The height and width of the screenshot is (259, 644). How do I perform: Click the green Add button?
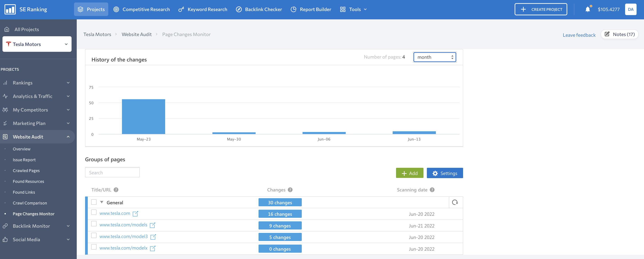tap(410, 173)
